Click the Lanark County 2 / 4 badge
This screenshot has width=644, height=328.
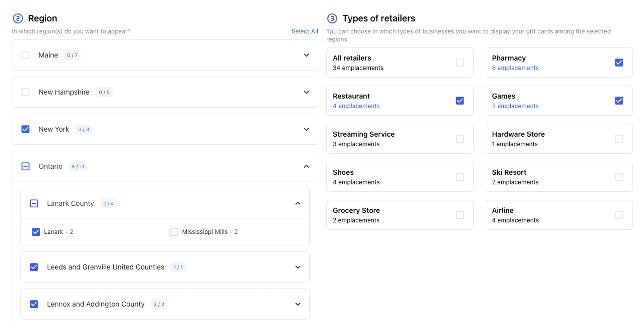coord(109,203)
